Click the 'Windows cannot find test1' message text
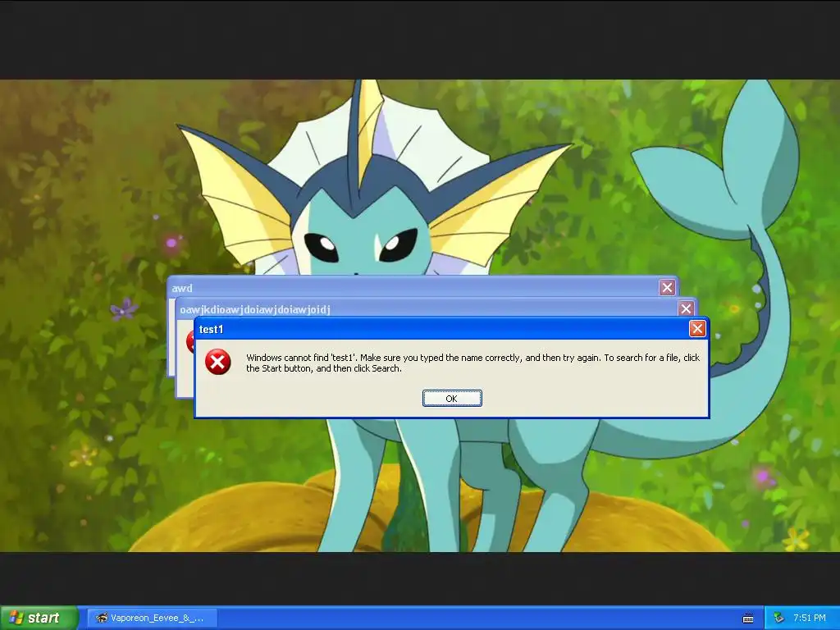Viewport: 840px width, 630px height. pyautogui.click(x=473, y=363)
